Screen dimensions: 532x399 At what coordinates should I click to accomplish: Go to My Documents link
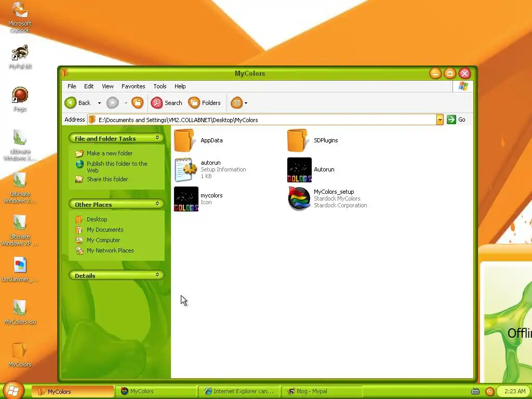click(105, 230)
